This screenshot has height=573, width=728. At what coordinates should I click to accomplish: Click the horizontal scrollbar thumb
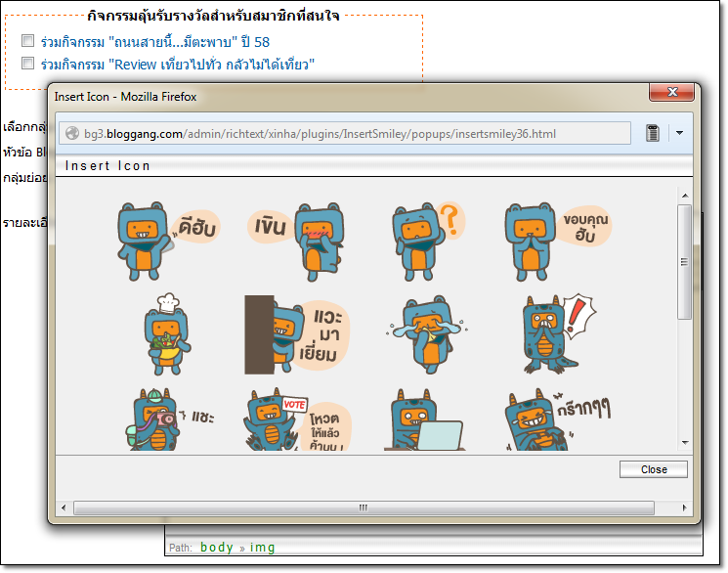click(x=364, y=507)
